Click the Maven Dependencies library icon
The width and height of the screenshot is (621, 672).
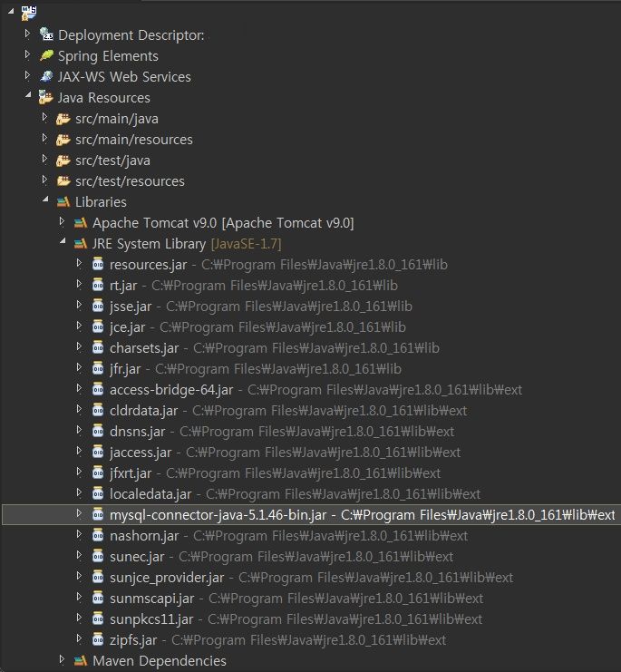pyautogui.click(x=81, y=660)
